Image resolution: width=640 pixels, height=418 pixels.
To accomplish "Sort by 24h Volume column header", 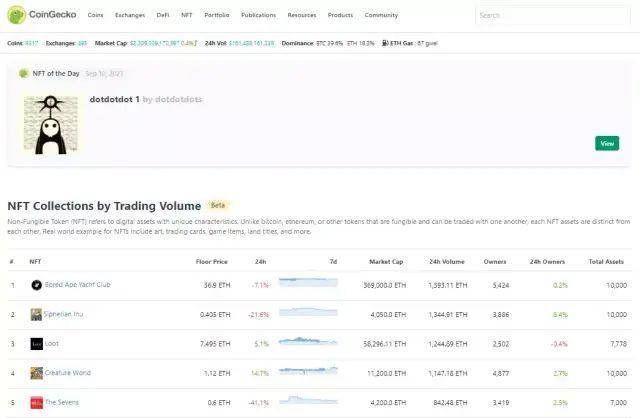I will coord(447,262).
